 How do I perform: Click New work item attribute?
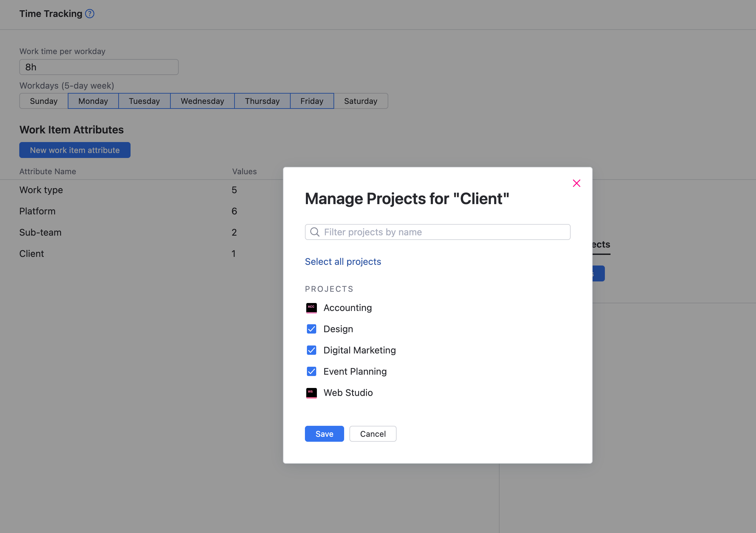(x=75, y=150)
